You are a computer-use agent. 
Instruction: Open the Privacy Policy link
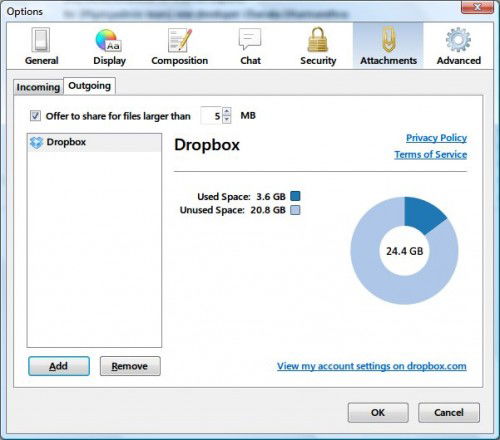coord(436,138)
